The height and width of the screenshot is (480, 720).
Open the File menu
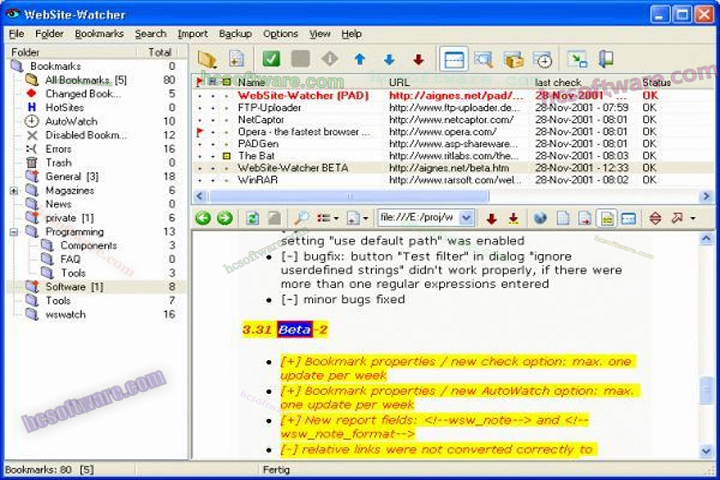16,34
